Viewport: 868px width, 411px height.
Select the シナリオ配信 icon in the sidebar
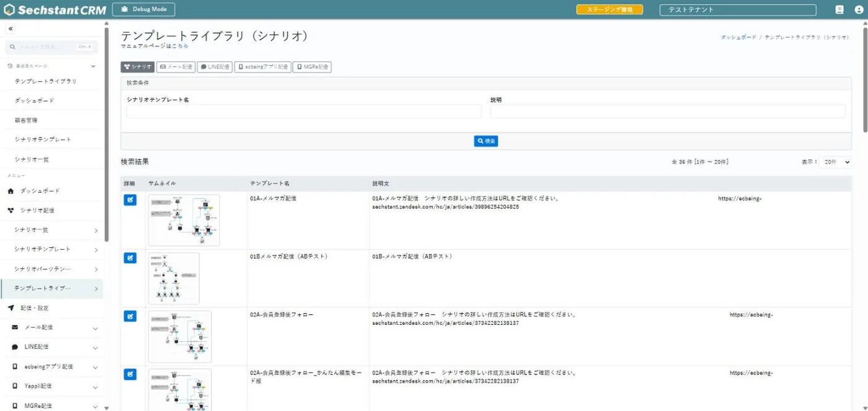pos(11,210)
